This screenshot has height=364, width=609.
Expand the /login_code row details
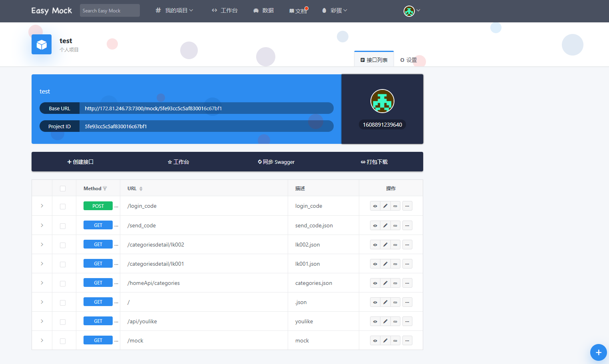click(x=42, y=206)
